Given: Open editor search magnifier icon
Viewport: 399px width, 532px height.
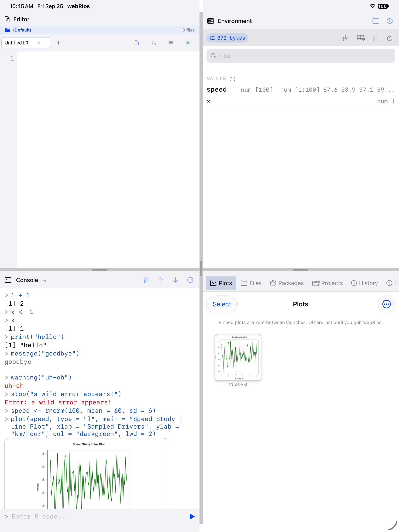Looking at the screenshot, I should point(154,43).
